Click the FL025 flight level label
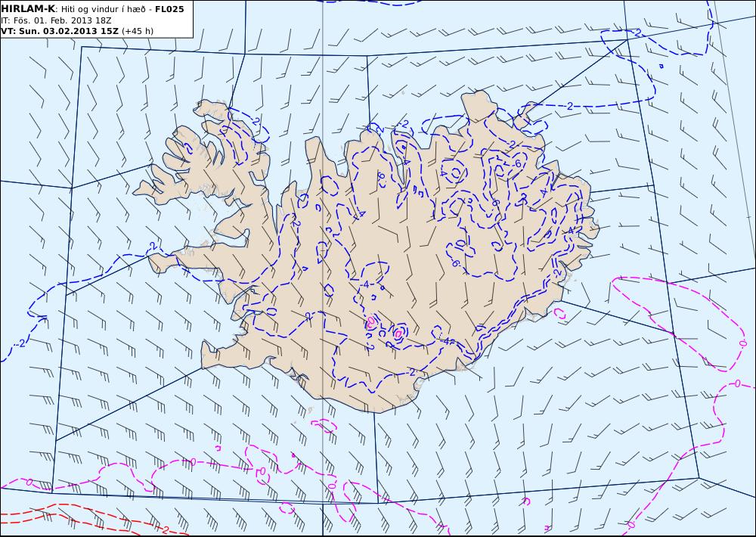Viewport: 756px width, 537px height. pos(169,9)
